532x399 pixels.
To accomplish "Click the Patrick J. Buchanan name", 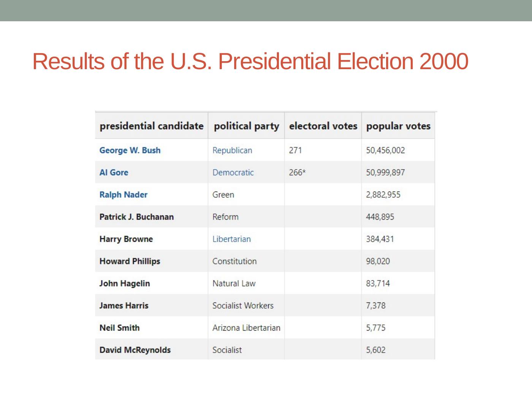I will (136, 217).
